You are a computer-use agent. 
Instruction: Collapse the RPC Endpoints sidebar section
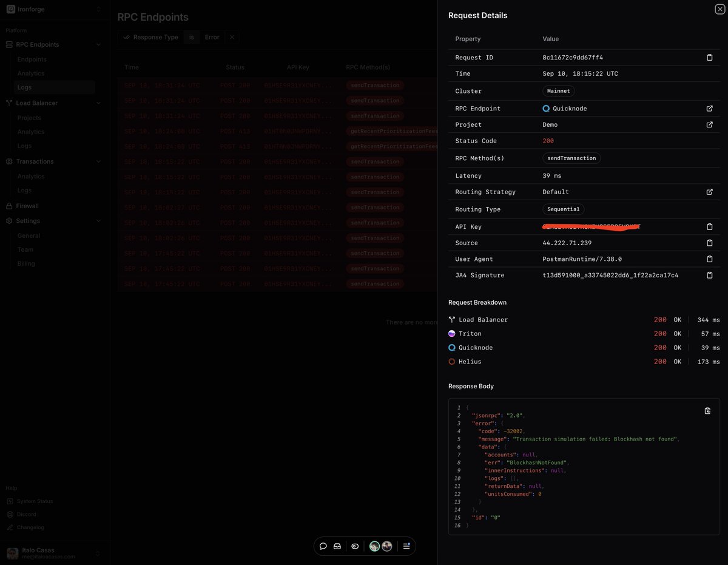pyautogui.click(x=98, y=44)
